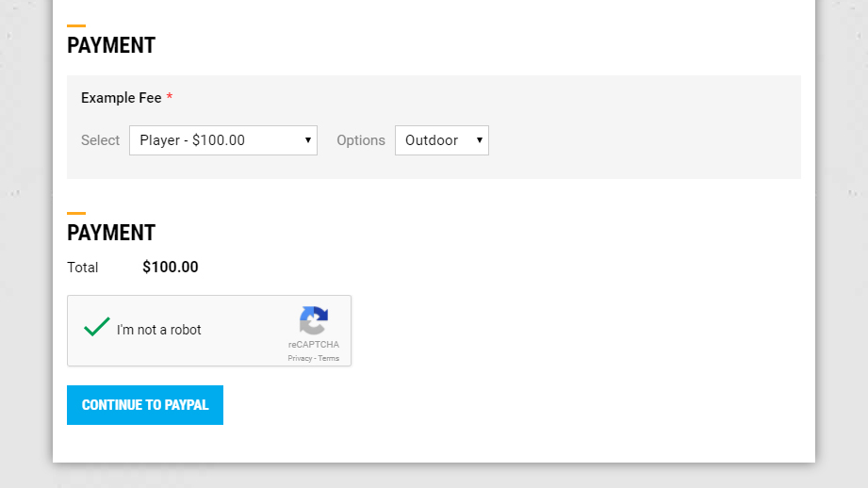868x488 pixels.
Task: Click the top PAYMENT section heading
Action: 111,45
